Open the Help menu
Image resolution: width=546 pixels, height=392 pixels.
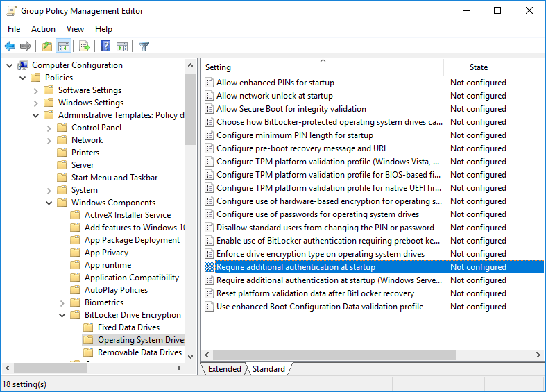(x=103, y=29)
